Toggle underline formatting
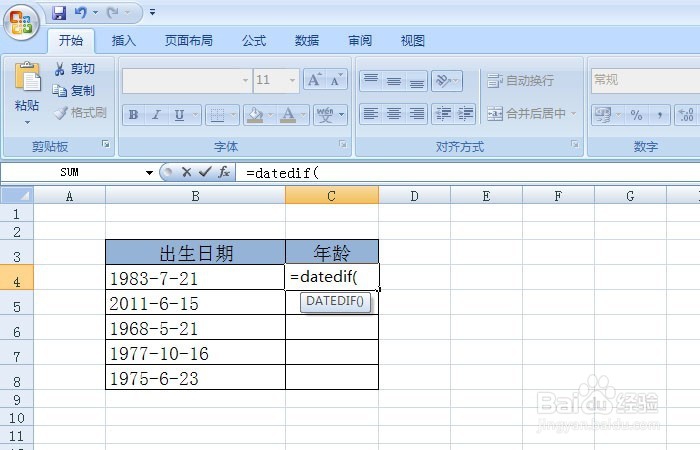 click(x=179, y=115)
